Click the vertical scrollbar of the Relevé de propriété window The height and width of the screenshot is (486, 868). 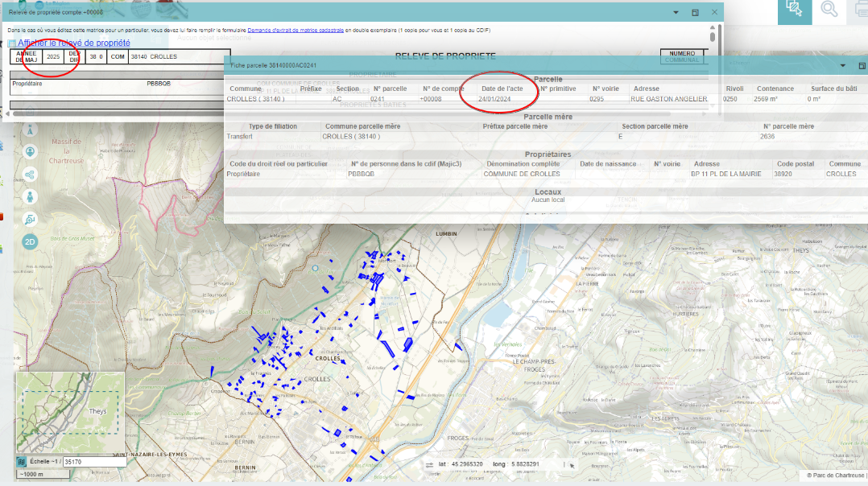tap(713, 37)
